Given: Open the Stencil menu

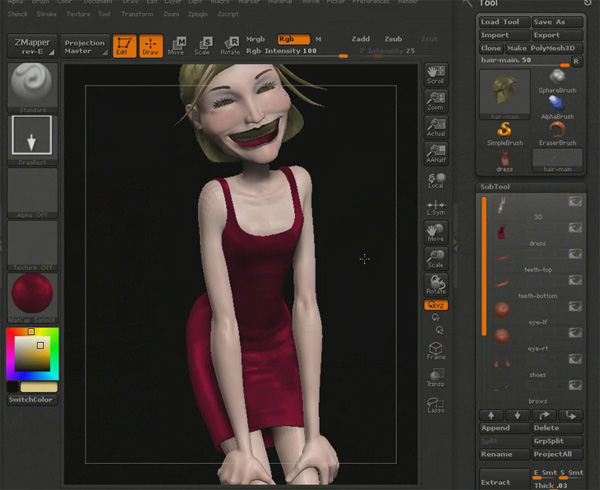Looking at the screenshot, I should coord(17,14).
